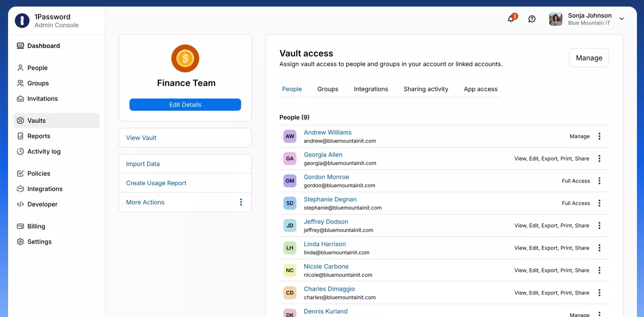This screenshot has width=644, height=317.
Task: Open the help question mark icon
Action: click(x=532, y=19)
